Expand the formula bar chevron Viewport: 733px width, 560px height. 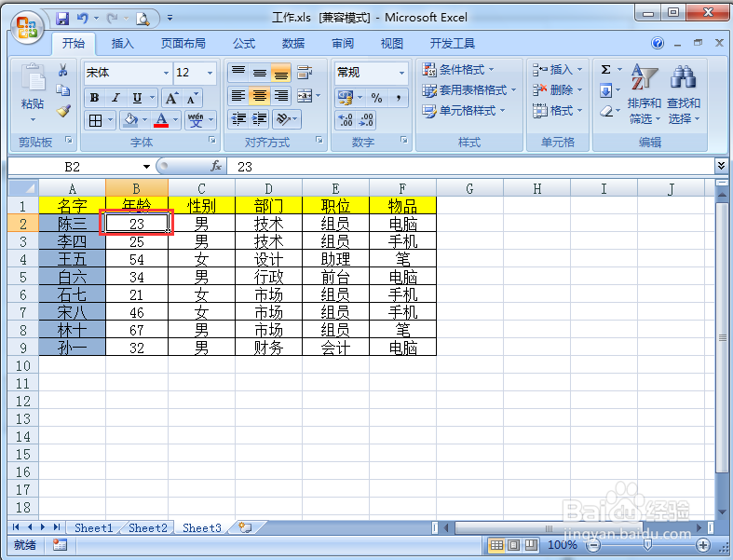[x=721, y=165]
